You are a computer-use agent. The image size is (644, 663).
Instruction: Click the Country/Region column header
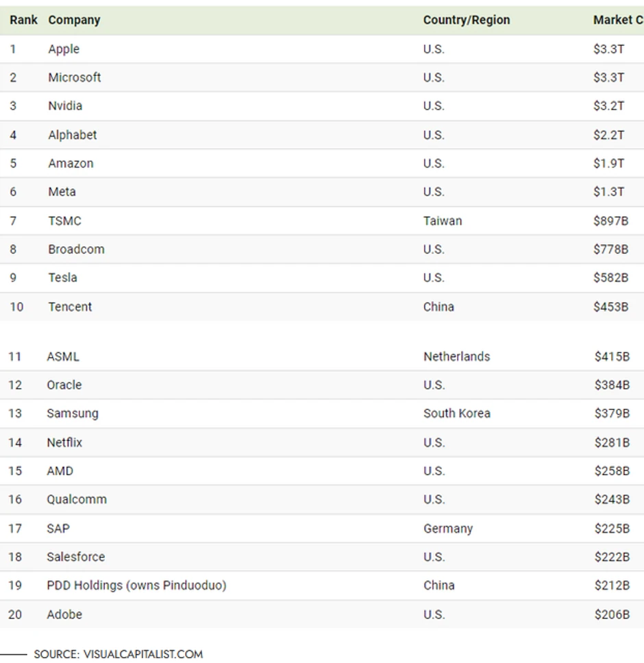point(466,20)
